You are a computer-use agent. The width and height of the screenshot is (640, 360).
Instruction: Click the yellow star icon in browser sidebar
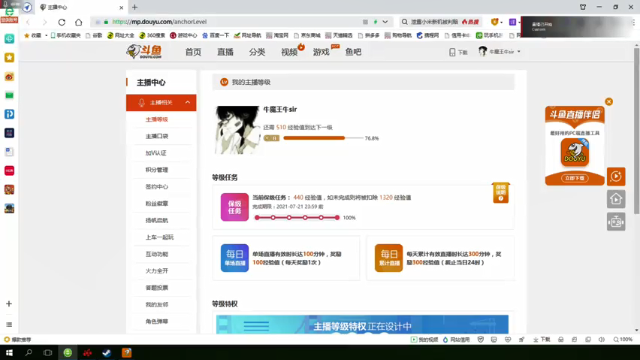coord(9,58)
